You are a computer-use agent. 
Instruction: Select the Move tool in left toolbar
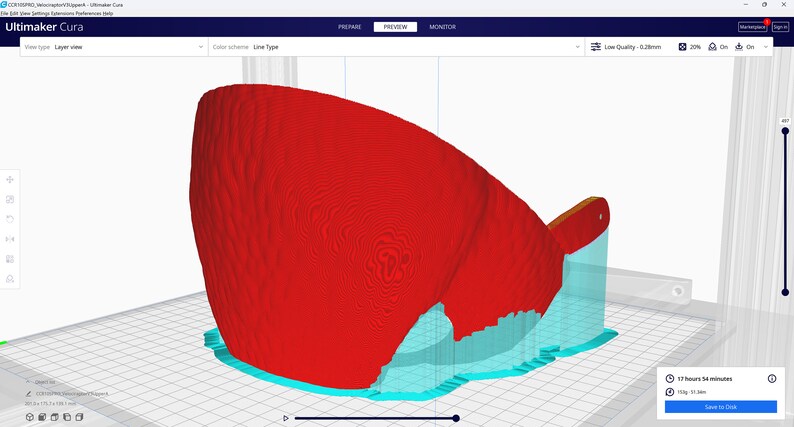coord(10,179)
